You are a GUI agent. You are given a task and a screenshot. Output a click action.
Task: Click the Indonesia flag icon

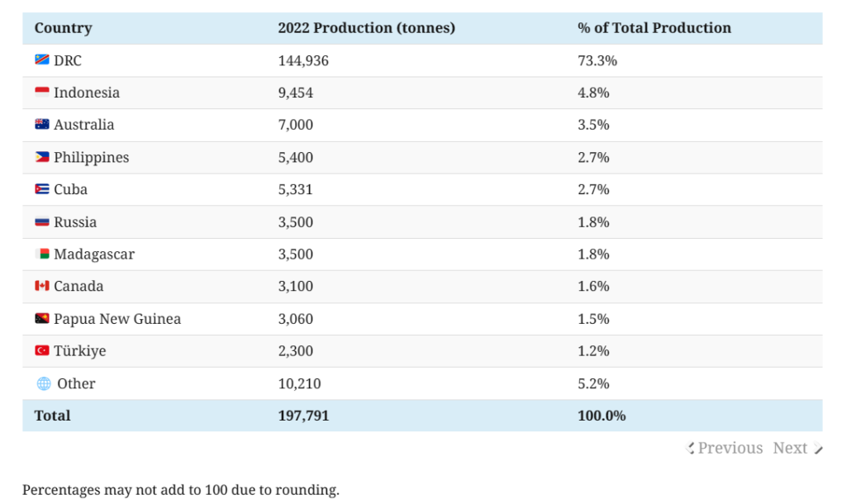42,93
